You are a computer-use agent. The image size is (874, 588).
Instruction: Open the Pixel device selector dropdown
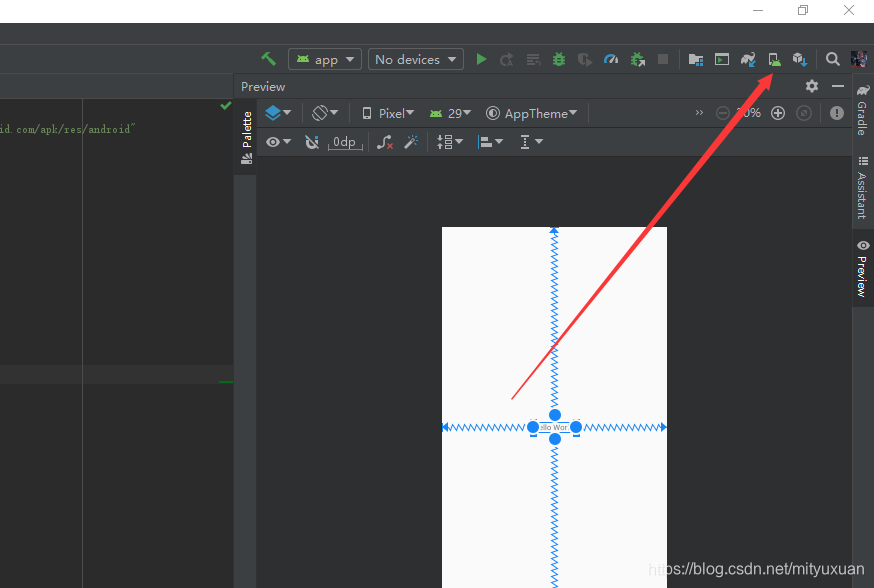pos(387,113)
